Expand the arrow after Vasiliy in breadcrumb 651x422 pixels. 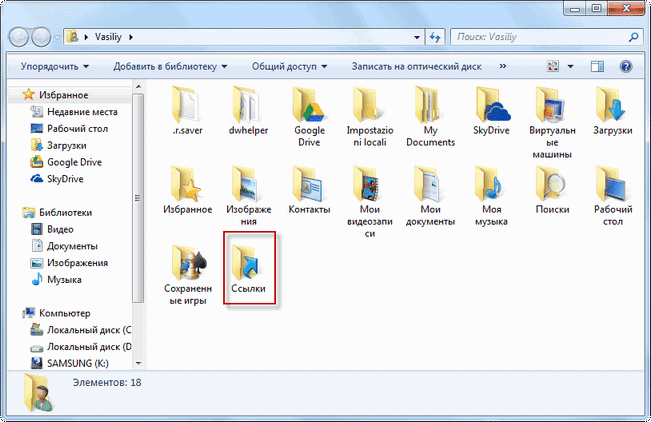(x=131, y=37)
